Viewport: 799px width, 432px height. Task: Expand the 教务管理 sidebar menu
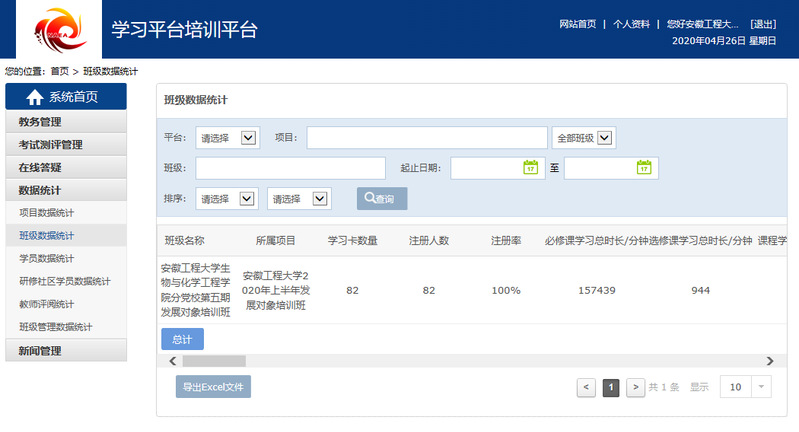[x=66, y=122]
